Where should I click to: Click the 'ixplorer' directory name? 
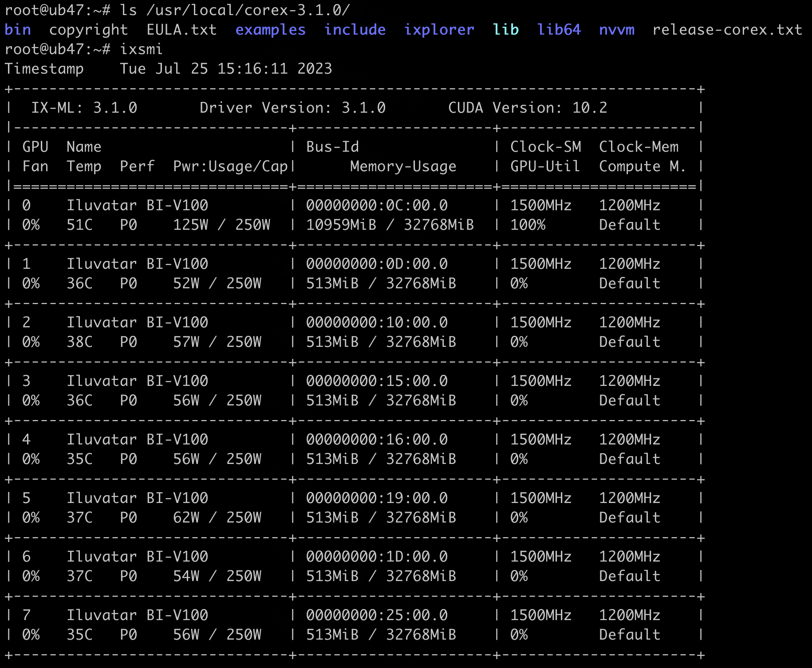[439, 30]
